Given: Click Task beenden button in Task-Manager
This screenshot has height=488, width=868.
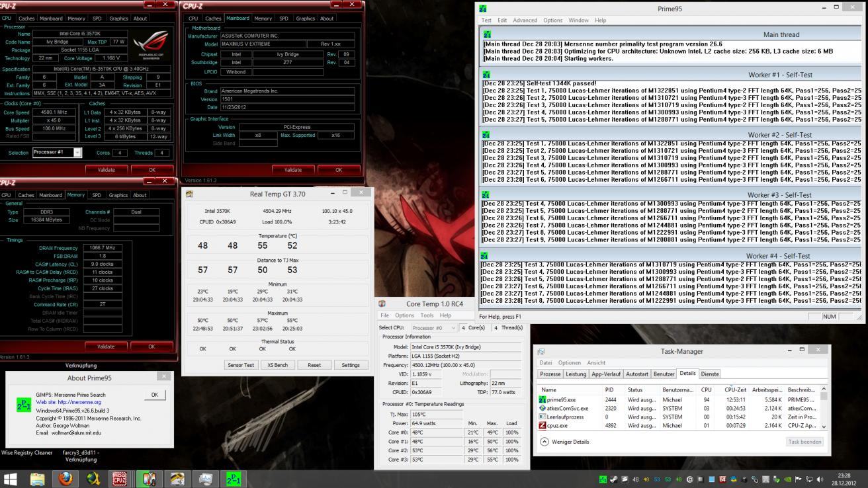Looking at the screenshot, I should point(804,442).
